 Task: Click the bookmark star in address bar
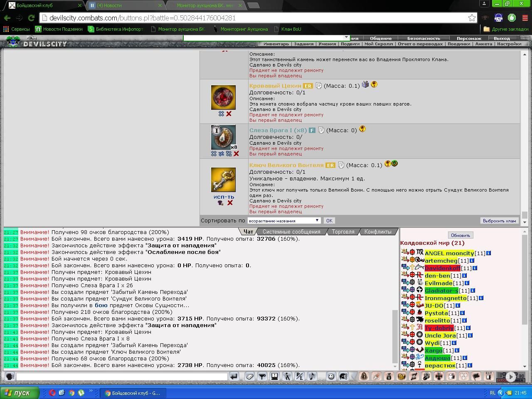[472, 18]
